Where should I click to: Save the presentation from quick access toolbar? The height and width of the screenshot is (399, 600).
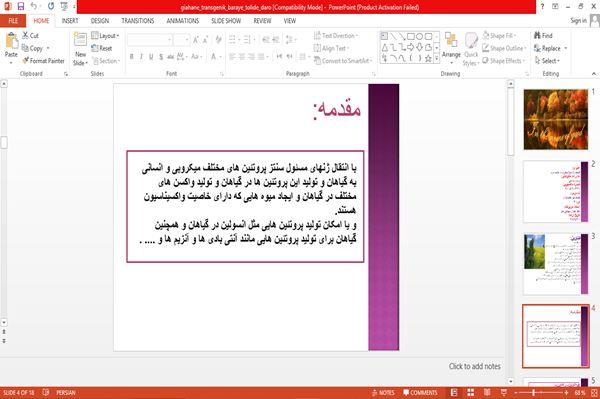pyautogui.click(x=21, y=6)
